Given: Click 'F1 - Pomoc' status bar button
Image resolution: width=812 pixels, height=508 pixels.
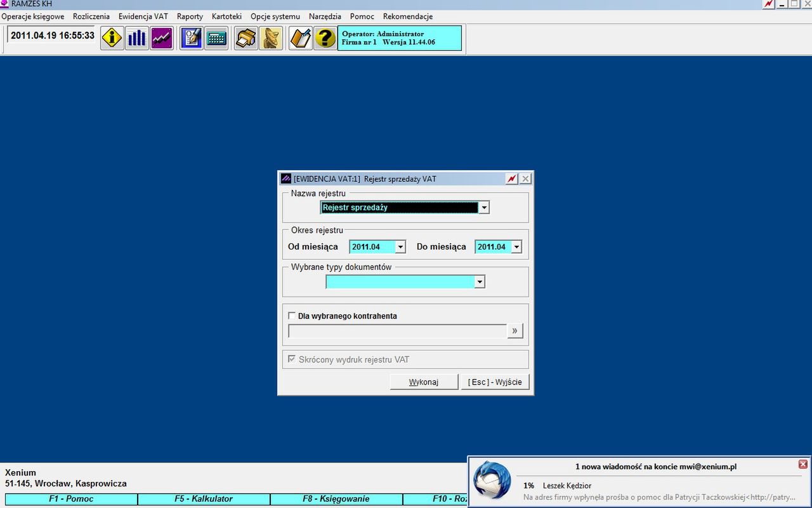Looking at the screenshot, I should (x=71, y=499).
